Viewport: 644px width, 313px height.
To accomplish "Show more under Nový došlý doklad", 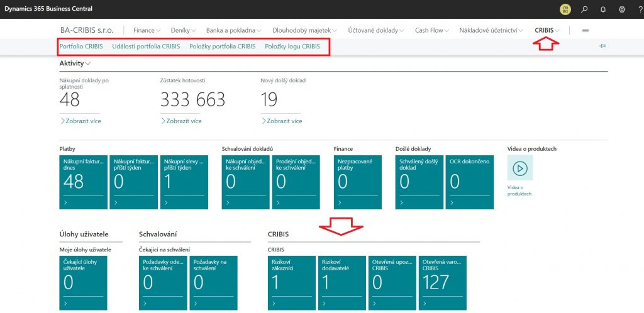I will 281,121.
